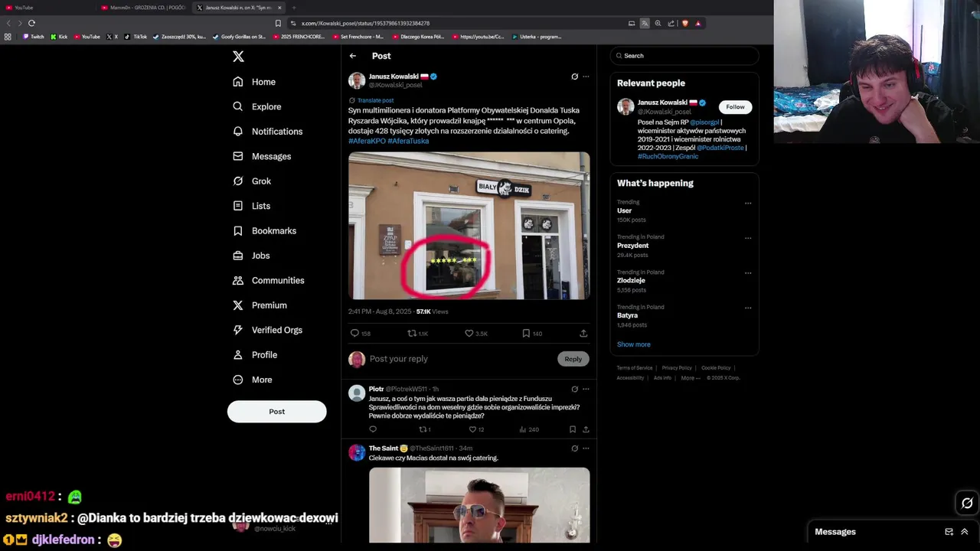980x551 pixels.
Task: Click #AferaKPO hashtag
Action: [367, 141]
